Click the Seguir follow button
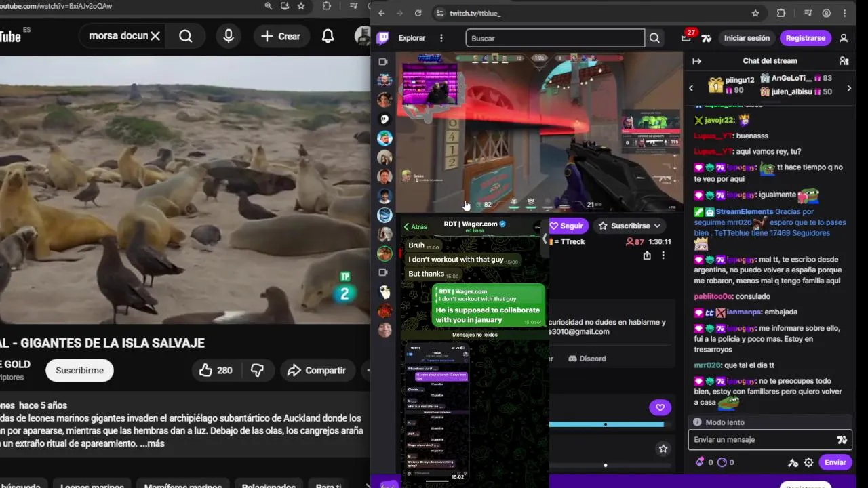This screenshot has width=868, height=488. (x=567, y=226)
